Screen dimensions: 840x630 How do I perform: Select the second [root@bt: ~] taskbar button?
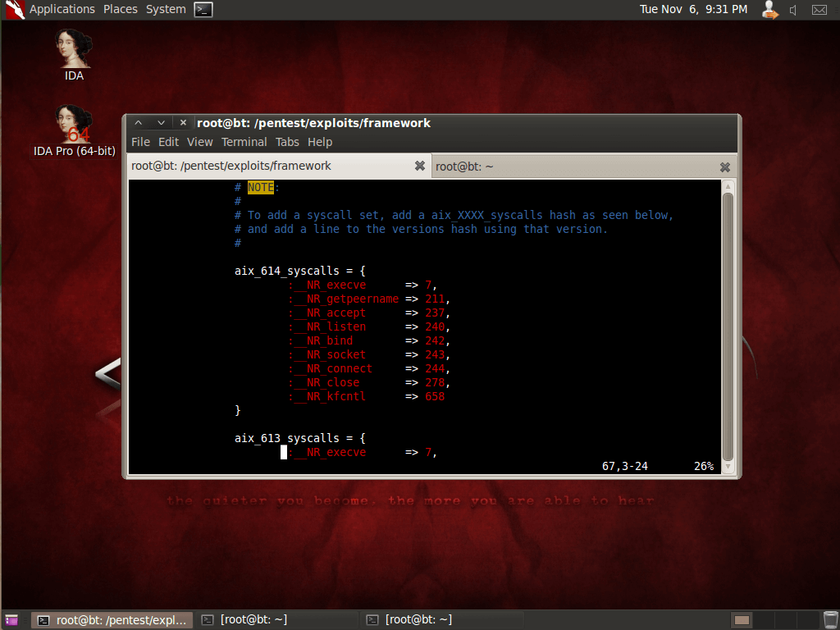coord(441,620)
